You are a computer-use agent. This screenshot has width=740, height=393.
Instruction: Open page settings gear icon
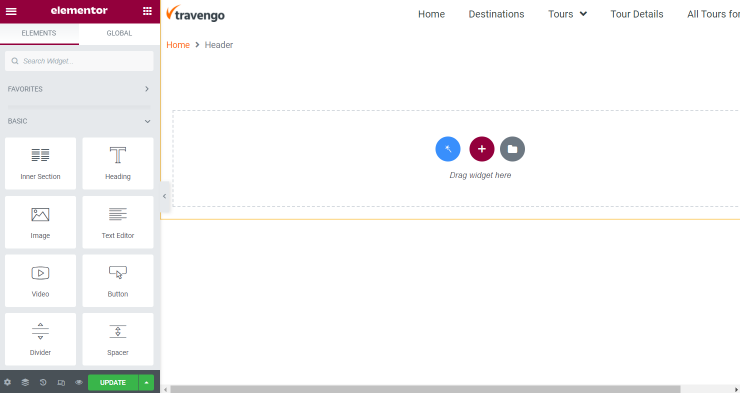coord(7,383)
